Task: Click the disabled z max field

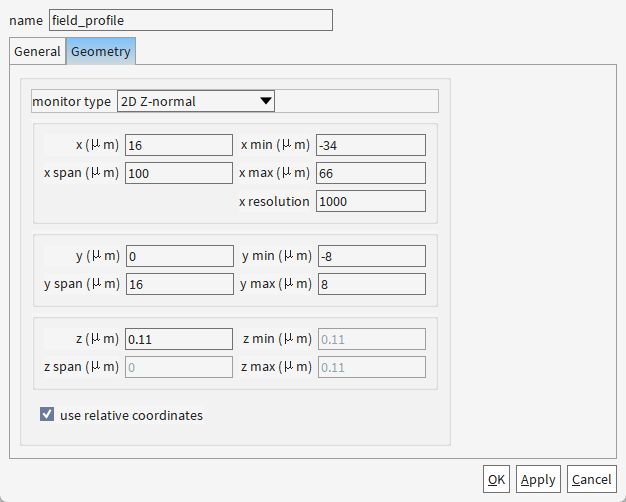Action: pos(372,367)
